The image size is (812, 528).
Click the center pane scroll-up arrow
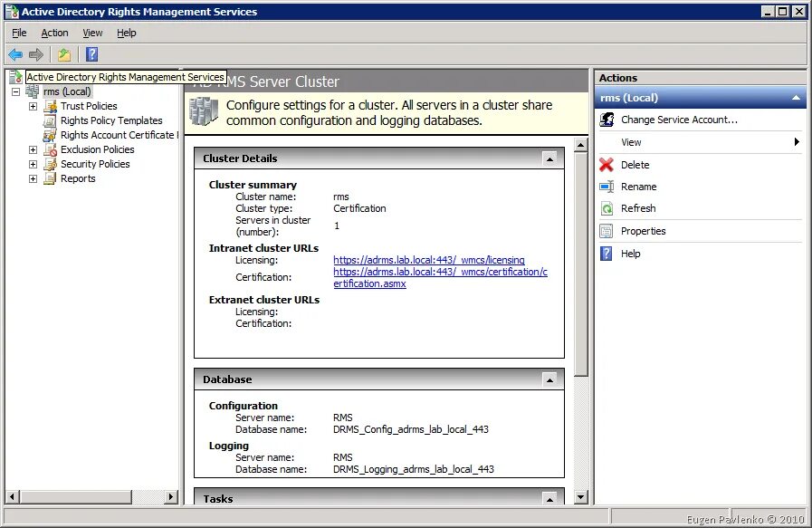[x=581, y=145]
